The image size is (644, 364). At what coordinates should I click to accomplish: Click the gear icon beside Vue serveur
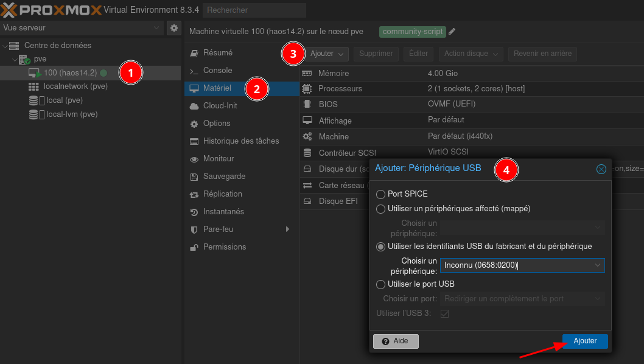click(174, 28)
